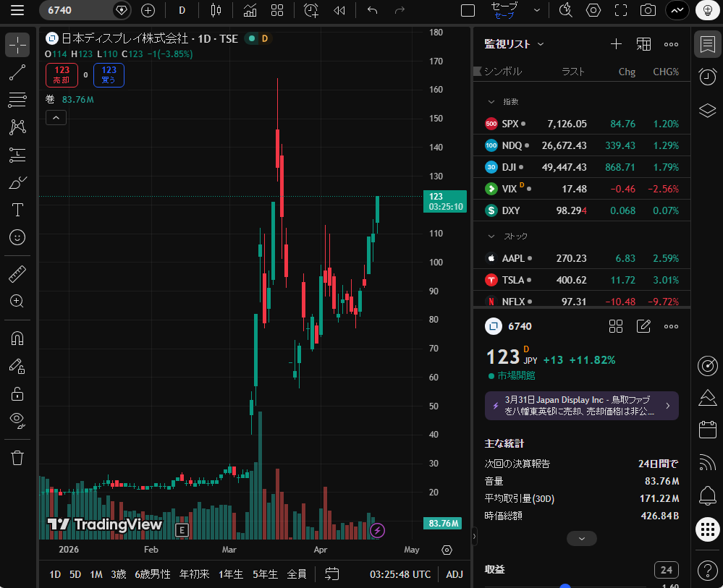The width and height of the screenshot is (723, 588).
Task: Open alerts panel in right sidebar
Action: (707, 77)
